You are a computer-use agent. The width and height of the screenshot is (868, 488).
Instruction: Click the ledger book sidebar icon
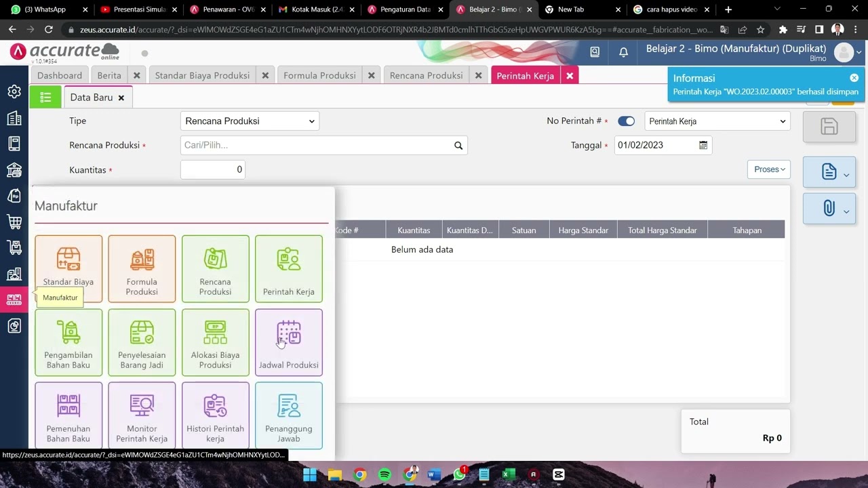14,144
